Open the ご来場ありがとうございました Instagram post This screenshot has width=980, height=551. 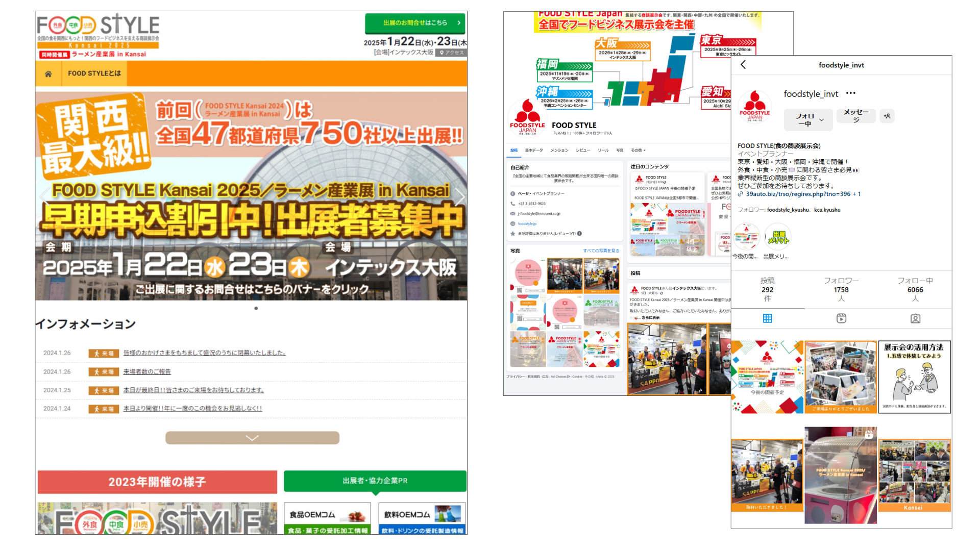coord(841,377)
